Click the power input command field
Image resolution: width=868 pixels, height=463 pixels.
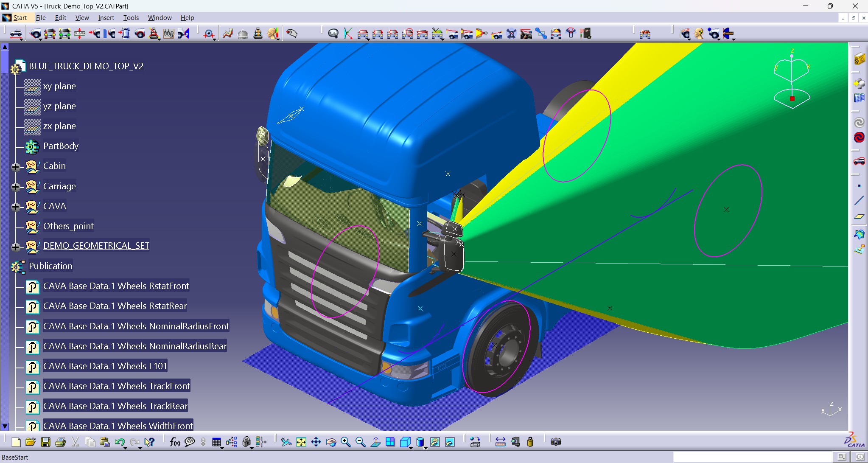[752, 457]
